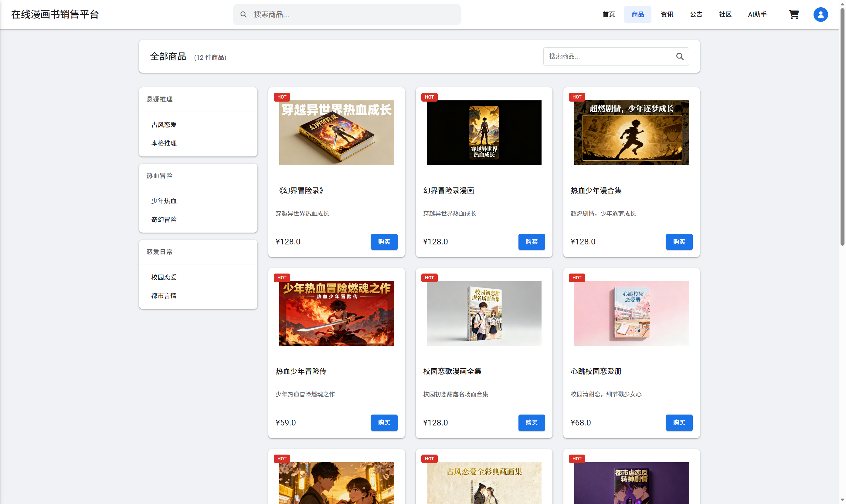Click 购买 for 心跳校园恋爱册
Image resolution: width=846 pixels, height=504 pixels.
(x=679, y=422)
